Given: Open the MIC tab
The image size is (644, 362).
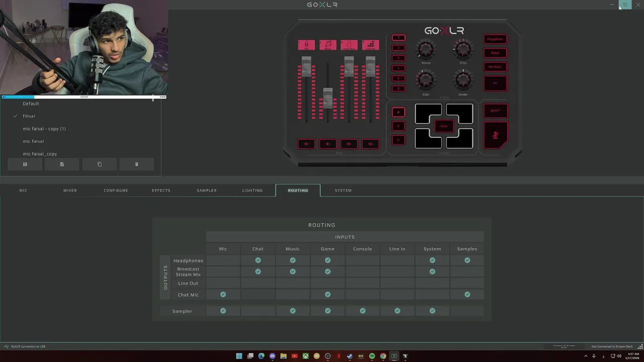Looking at the screenshot, I should [23, 191].
